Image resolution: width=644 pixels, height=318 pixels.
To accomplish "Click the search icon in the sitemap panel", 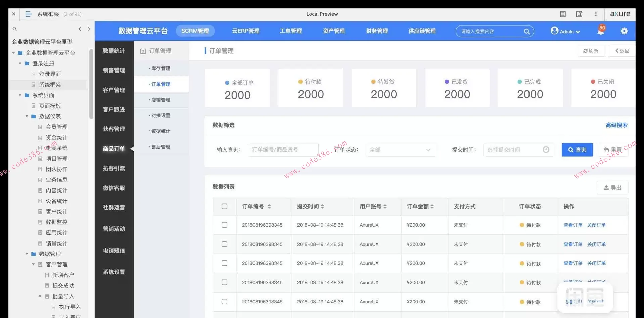I will pos(14,29).
